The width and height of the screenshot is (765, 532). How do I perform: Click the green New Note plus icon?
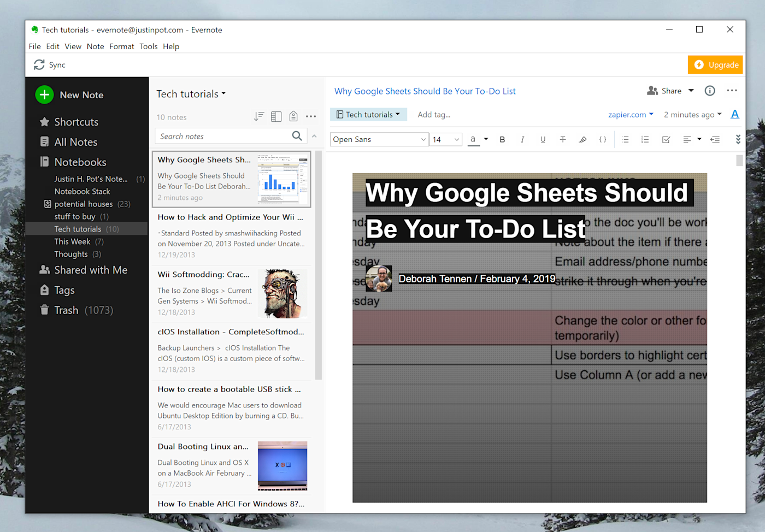click(x=44, y=95)
